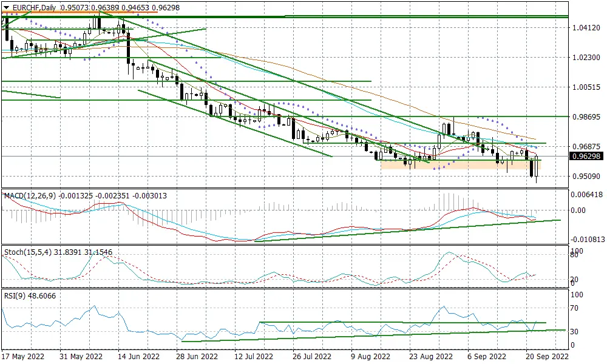Click the Stoch(15,5,4) indicator label
Screen dimensions: 607x364
click(x=29, y=252)
